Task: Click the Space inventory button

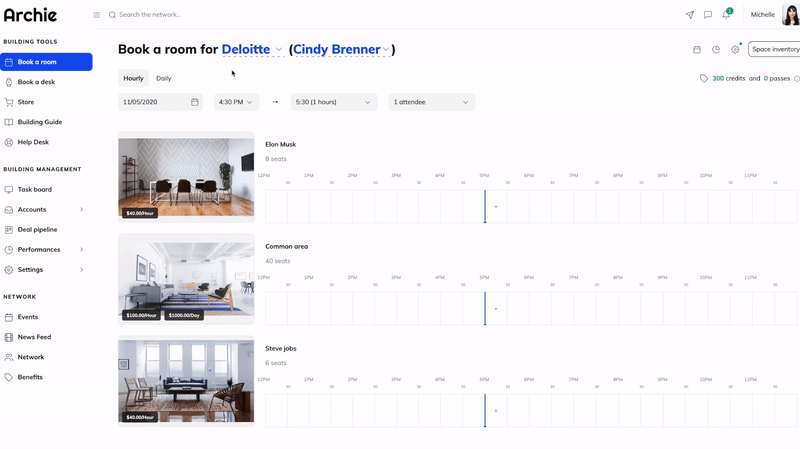Action: [x=774, y=49]
